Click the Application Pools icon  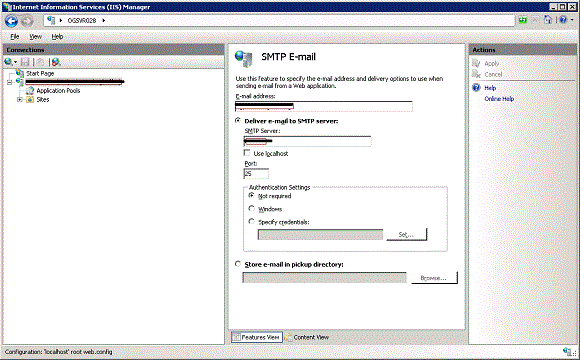30,91
